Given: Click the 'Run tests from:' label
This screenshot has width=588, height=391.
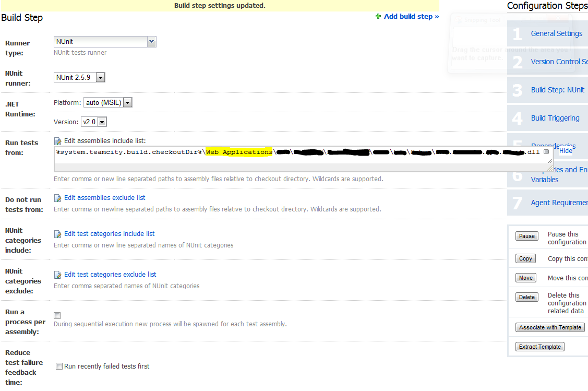Looking at the screenshot, I should [22, 147].
